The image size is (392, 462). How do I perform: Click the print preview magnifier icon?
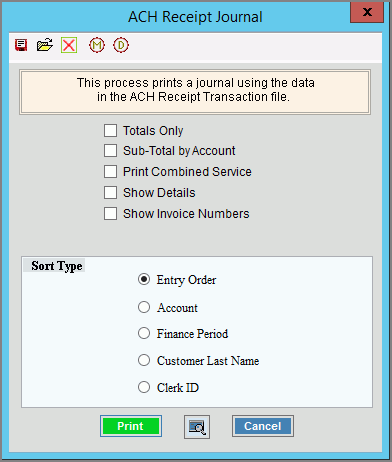pos(197,427)
